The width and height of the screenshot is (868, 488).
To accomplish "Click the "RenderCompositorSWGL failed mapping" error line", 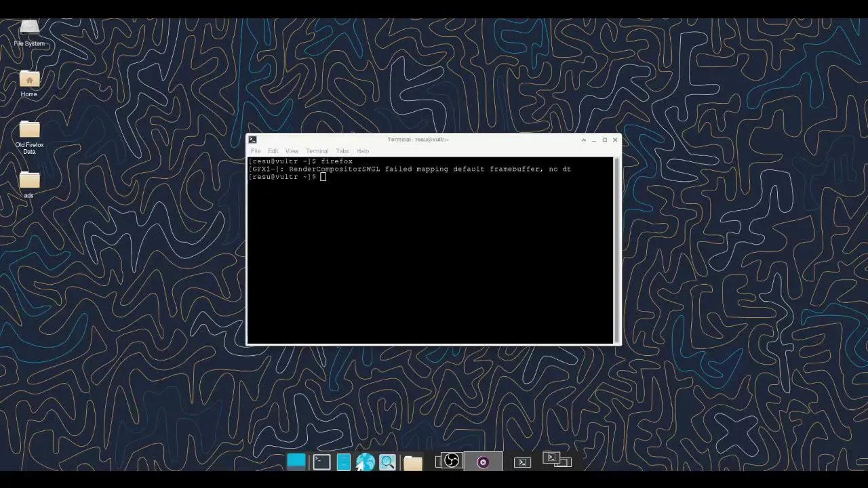I will pos(410,169).
